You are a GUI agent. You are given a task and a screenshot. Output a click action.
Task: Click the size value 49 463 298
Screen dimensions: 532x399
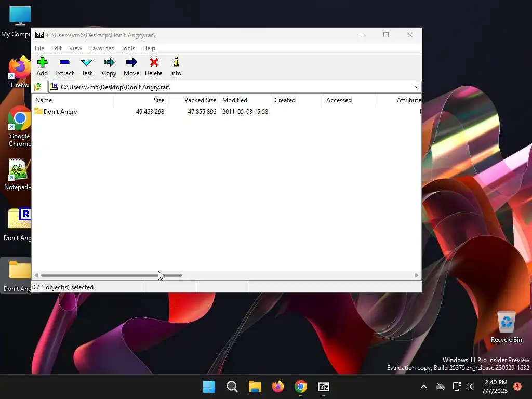(x=150, y=112)
